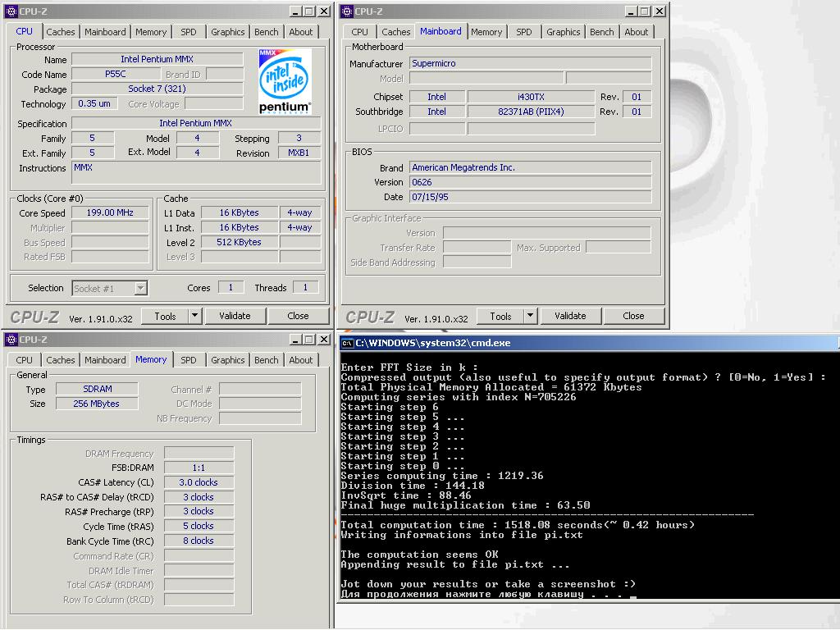Open Mainboard tab in CPU window
840x630 pixels.
pos(105,32)
